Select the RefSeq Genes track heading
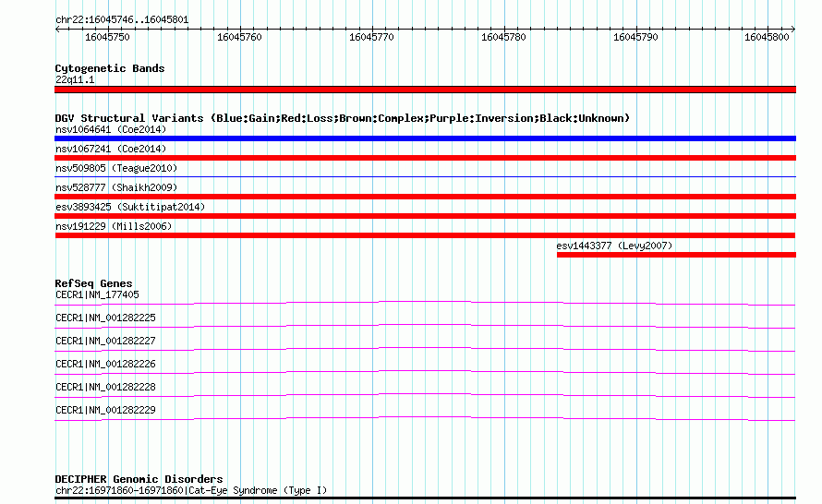Screen dimensions: 822x504 click(93, 283)
